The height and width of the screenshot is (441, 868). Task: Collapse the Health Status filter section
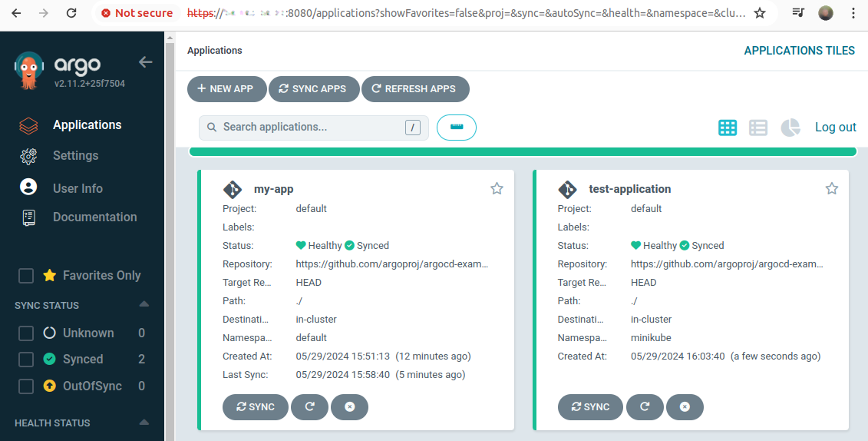coord(144,423)
